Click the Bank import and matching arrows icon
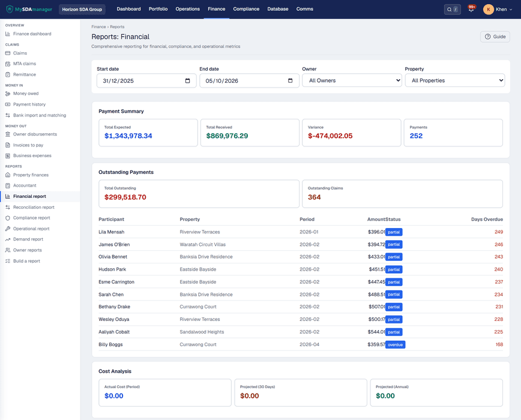The height and width of the screenshot is (420, 521). tap(8, 115)
